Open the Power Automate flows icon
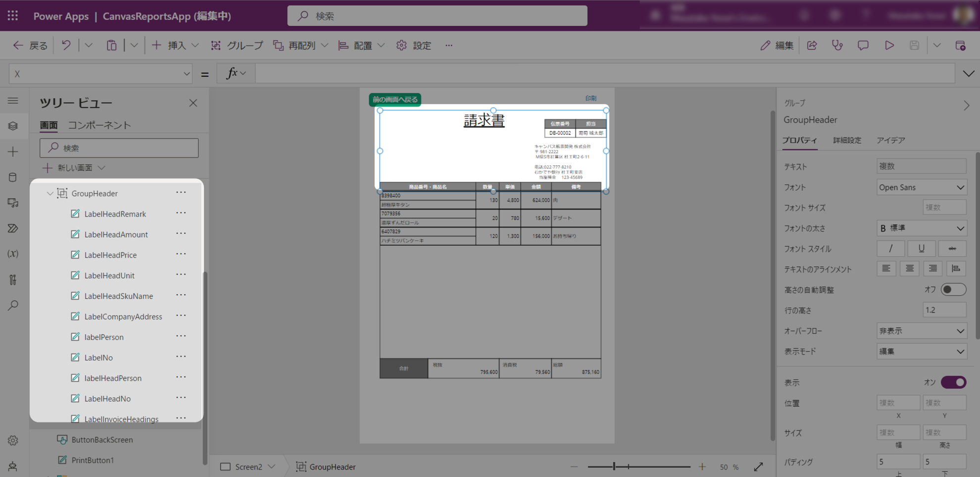 [x=13, y=228]
